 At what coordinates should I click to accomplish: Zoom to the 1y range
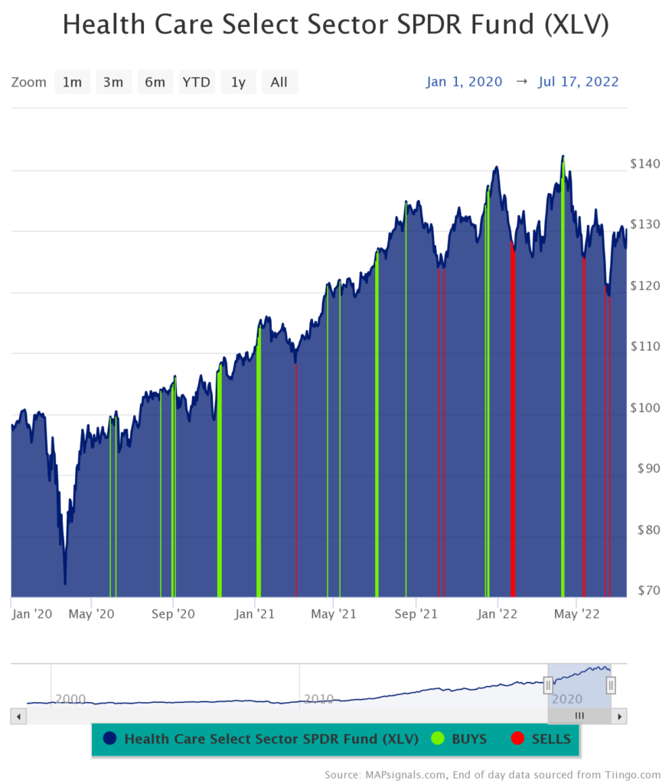[238, 82]
